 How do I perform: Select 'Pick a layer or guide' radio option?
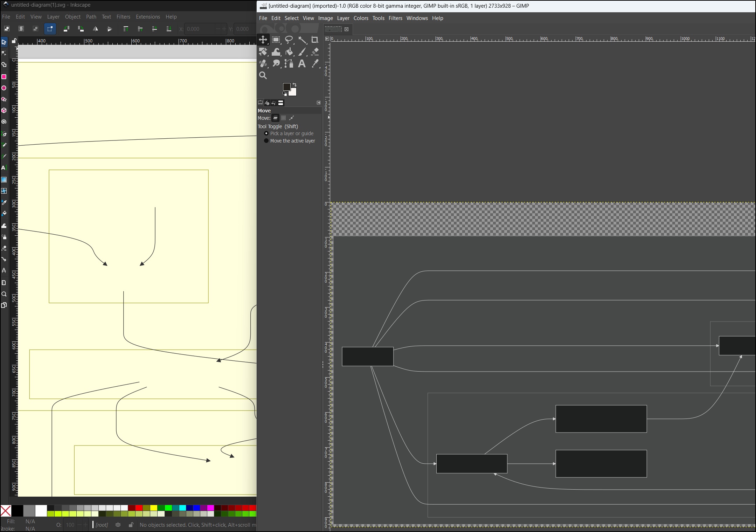(x=266, y=133)
